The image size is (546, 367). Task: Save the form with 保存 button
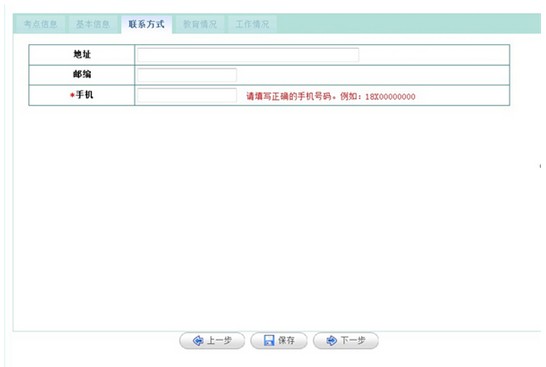tap(279, 341)
